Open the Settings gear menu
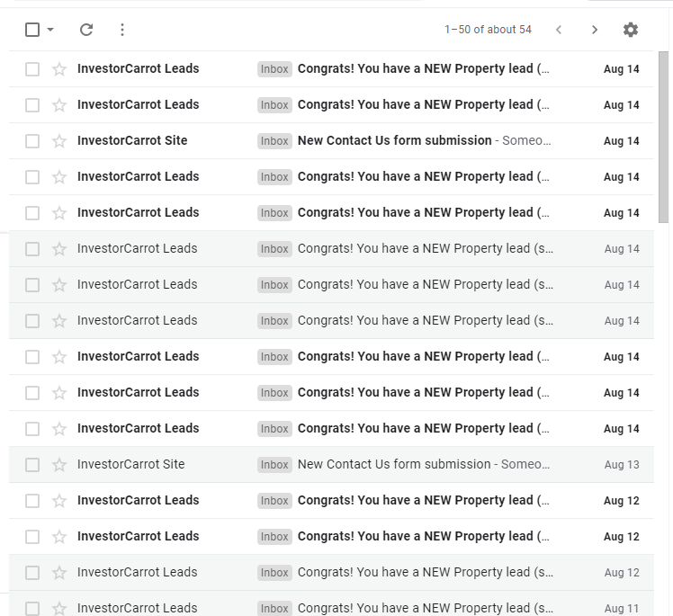Viewport: 673px width, 616px height. (630, 30)
